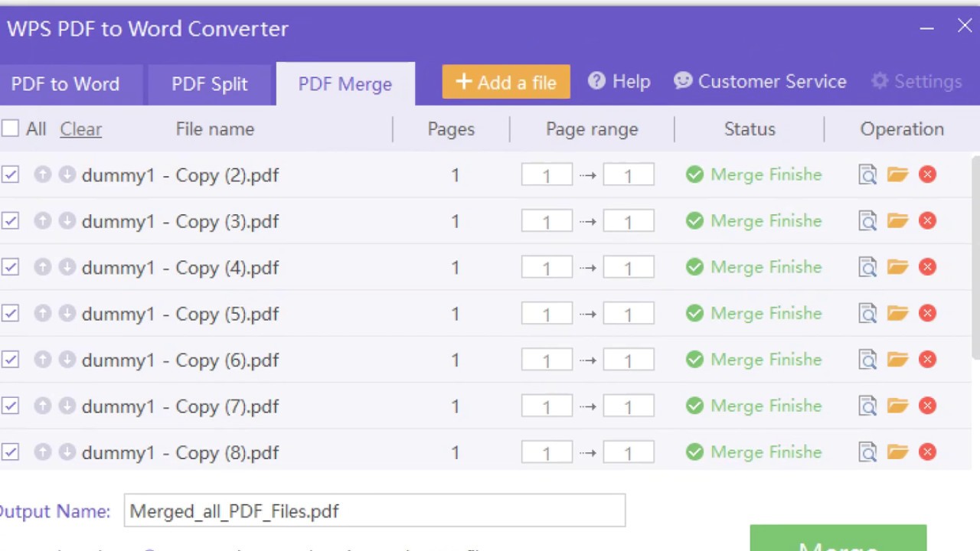980x551 pixels.
Task: Remove dummy1 - Copy (4).pdf using red X
Action: (x=927, y=267)
